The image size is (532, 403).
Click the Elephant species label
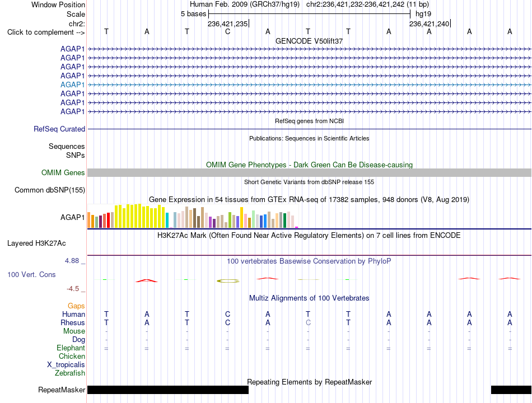coord(71,348)
